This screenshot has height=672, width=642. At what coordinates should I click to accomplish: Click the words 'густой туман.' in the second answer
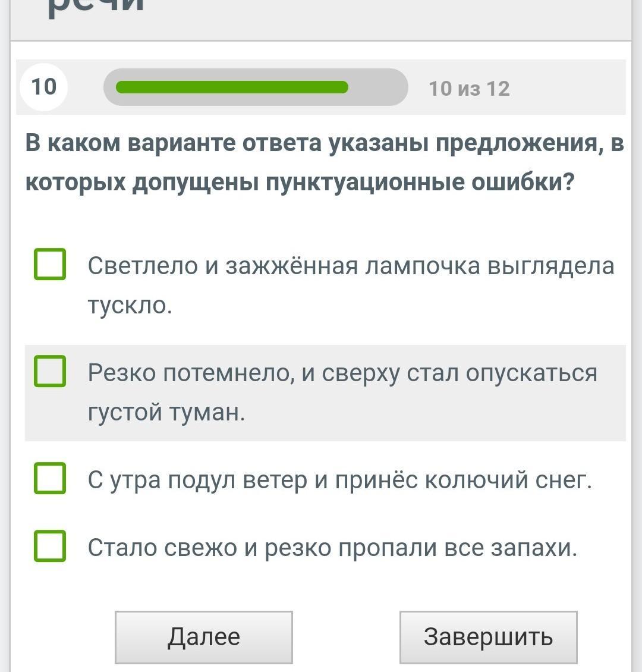coord(166,412)
